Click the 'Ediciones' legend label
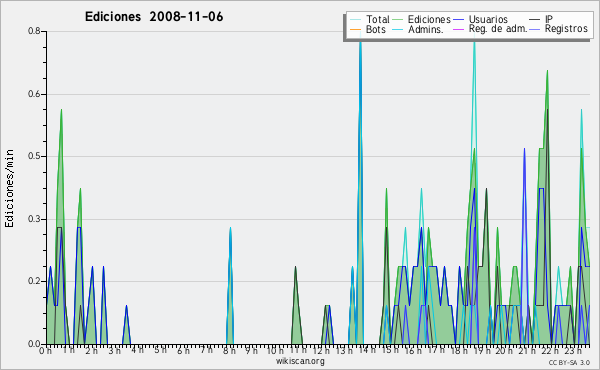 click(429, 19)
